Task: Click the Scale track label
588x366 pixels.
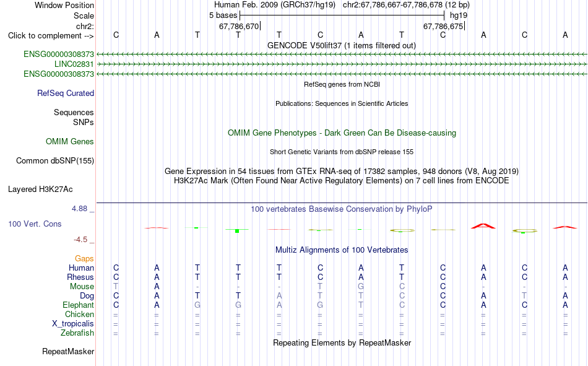Action: point(84,15)
